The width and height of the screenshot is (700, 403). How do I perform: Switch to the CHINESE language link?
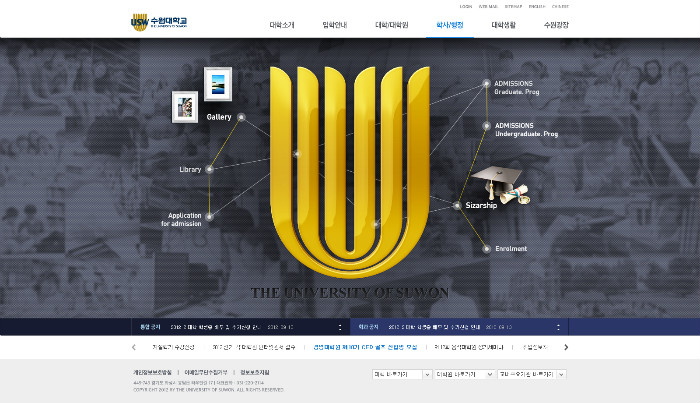(560, 7)
